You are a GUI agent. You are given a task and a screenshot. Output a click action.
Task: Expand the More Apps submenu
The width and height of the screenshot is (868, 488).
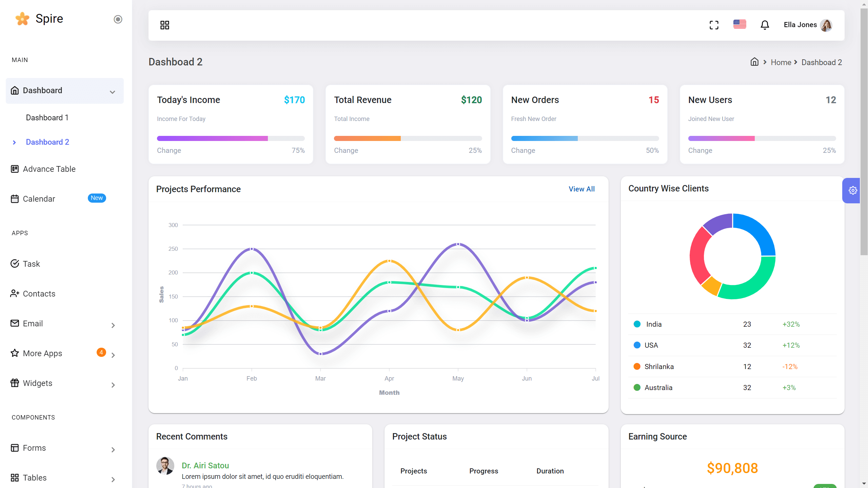click(x=113, y=355)
